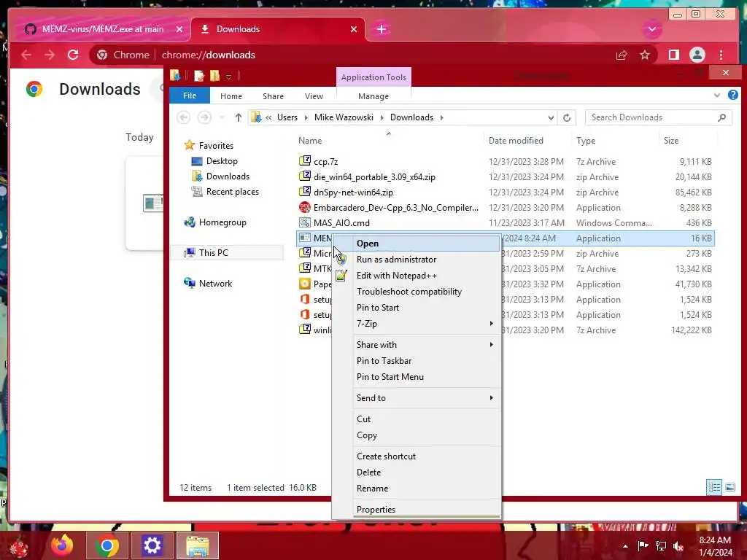Switch to Share ribbon tab
Screen dimensions: 747x560
click(x=273, y=96)
